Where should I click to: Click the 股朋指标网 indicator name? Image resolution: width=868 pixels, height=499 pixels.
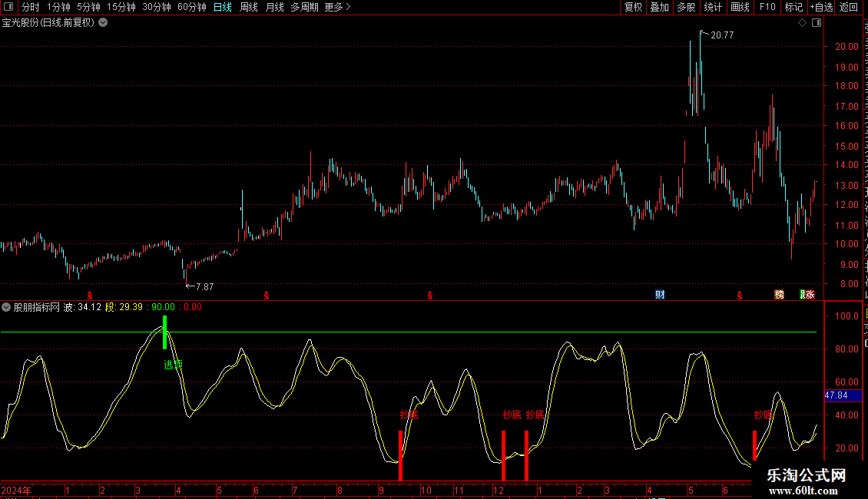(x=37, y=307)
